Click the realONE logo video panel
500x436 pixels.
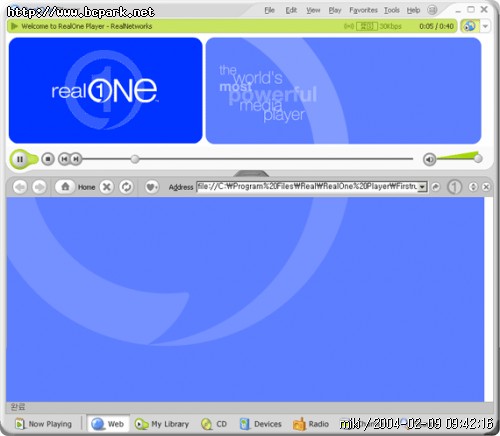click(x=105, y=90)
